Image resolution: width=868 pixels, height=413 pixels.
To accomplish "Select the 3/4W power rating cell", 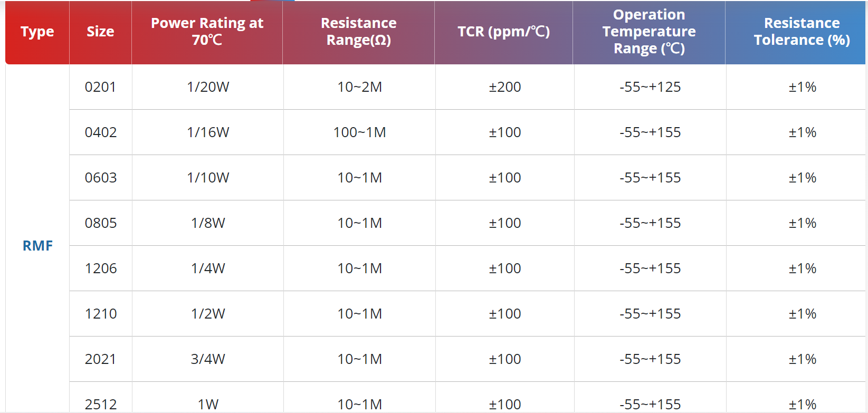I will 208,359.
